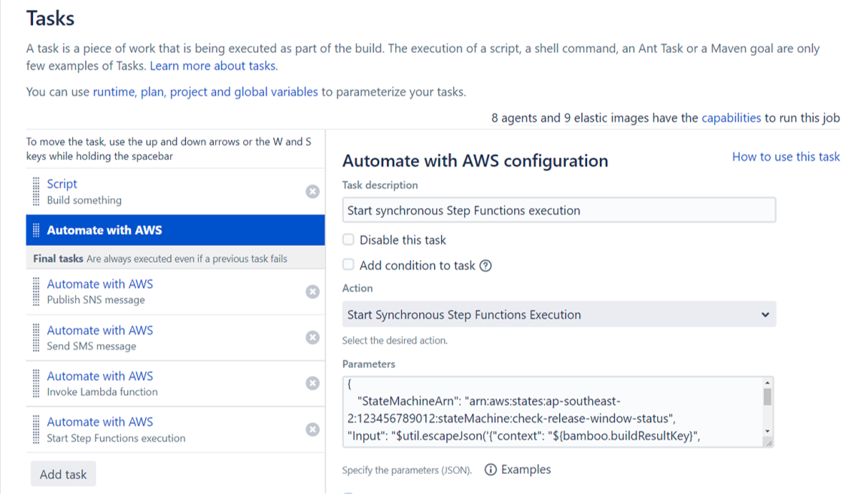This screenshot has width=868, height=494.
Task: Click the Examples info icon
Action: pyautogui.click(x=490, y=470)
